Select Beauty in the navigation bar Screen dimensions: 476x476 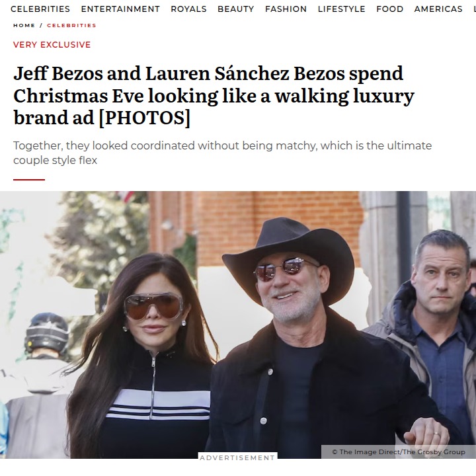pyautogui.click(x=235, y=9)
